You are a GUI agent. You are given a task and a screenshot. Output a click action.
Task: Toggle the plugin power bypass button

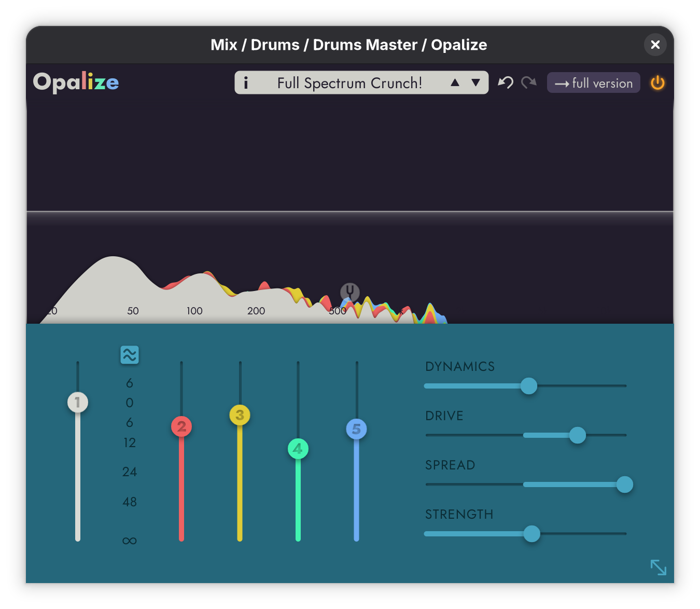tap(657, 83)
